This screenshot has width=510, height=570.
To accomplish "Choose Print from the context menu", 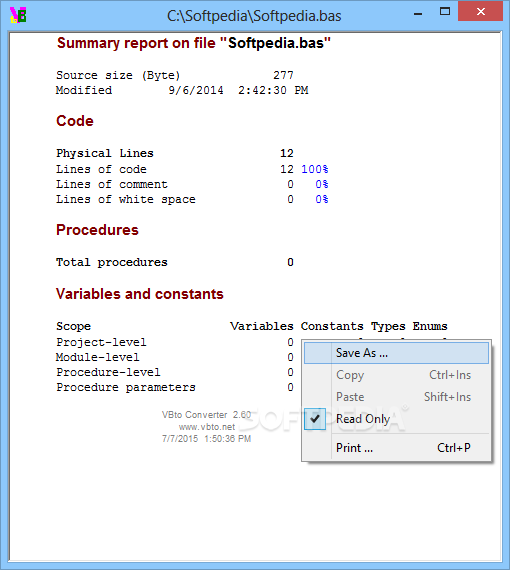I will 396,447.
